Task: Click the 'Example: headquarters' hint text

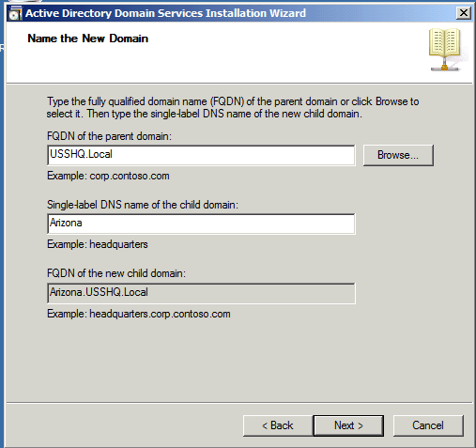Action: [98, 244]
